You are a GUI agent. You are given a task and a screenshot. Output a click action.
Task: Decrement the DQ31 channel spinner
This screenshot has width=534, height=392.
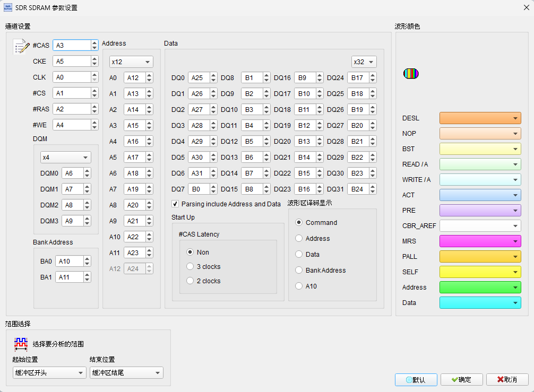[x=373, y=191]
